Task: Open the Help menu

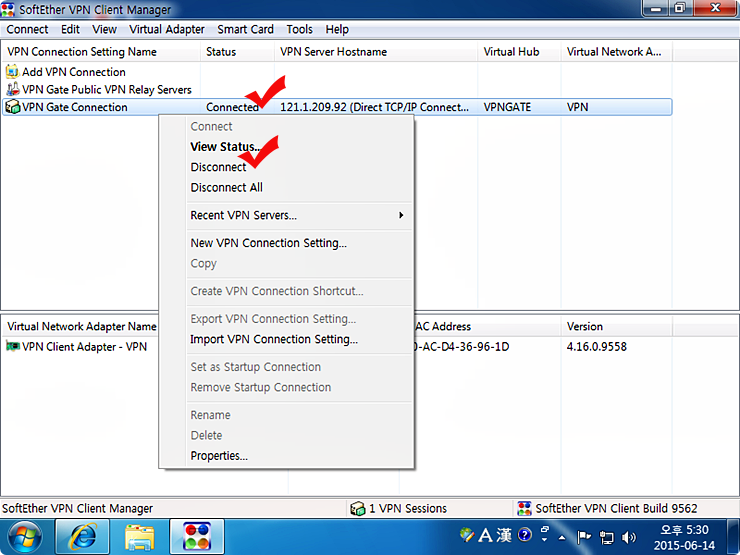Action: pos(337,29)
